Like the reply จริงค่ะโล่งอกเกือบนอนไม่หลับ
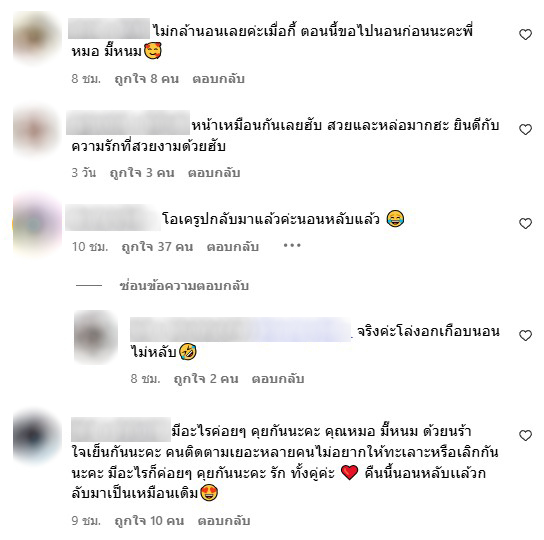The image size is (544, 540). point(525,335)
